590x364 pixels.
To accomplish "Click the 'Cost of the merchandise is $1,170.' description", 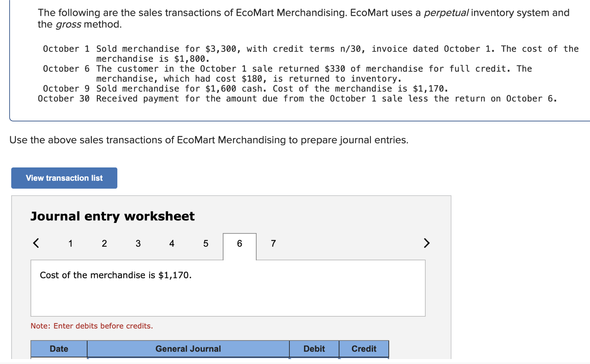I will tap(116, 275).
